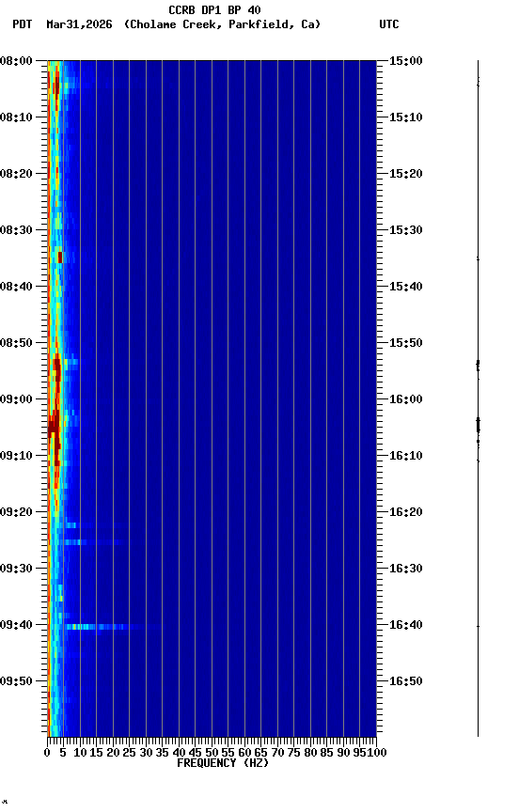The image size is (519, 812).
Task: Click the dark red energy burst near 09:05
Action: [x=54, y=426]
